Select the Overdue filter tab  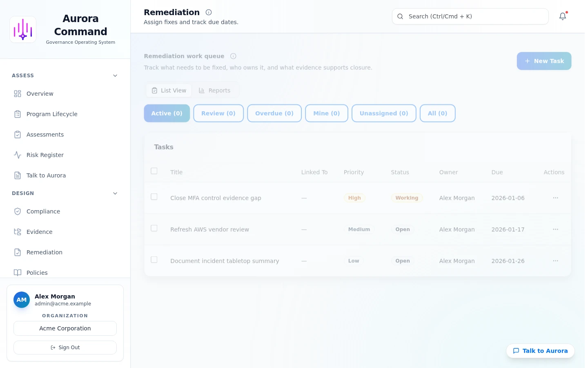click(x=274, y=113)
